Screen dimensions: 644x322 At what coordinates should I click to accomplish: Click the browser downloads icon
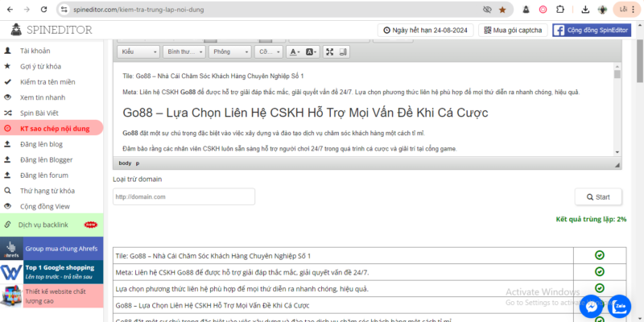pos(583,10)
